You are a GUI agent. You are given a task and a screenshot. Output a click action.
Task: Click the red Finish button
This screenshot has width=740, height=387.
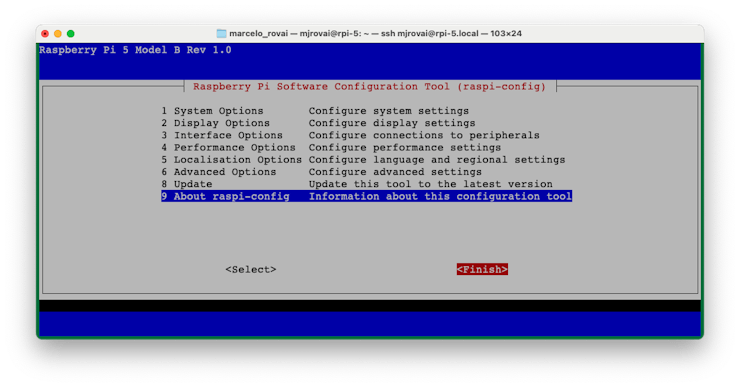coord(482,269)
